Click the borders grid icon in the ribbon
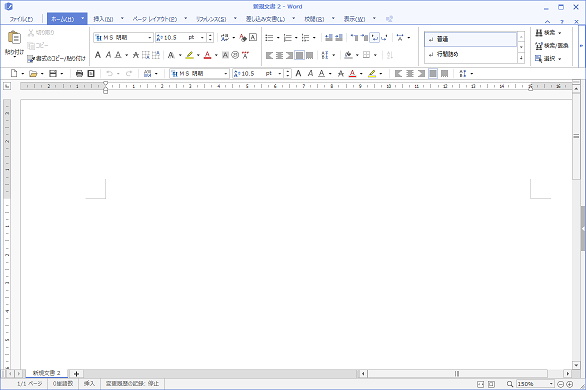This screenshot has height=390, width=586. (x=367, y=55)
